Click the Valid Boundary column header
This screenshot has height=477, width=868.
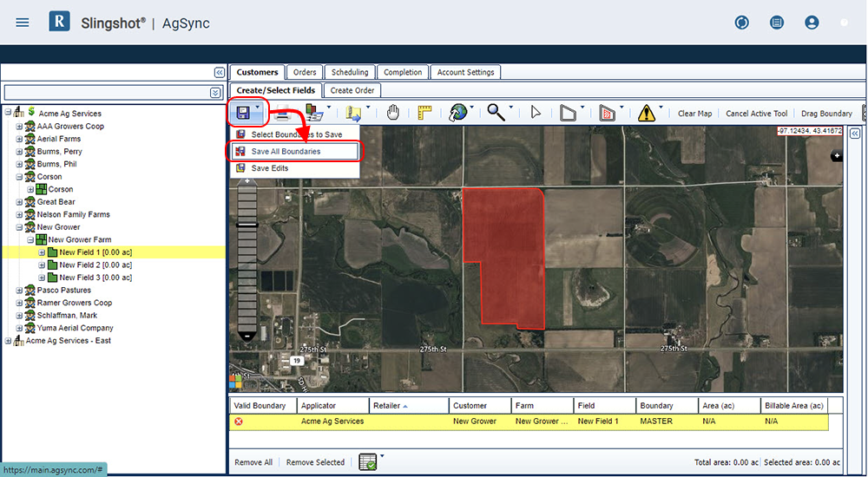[262, 406]
